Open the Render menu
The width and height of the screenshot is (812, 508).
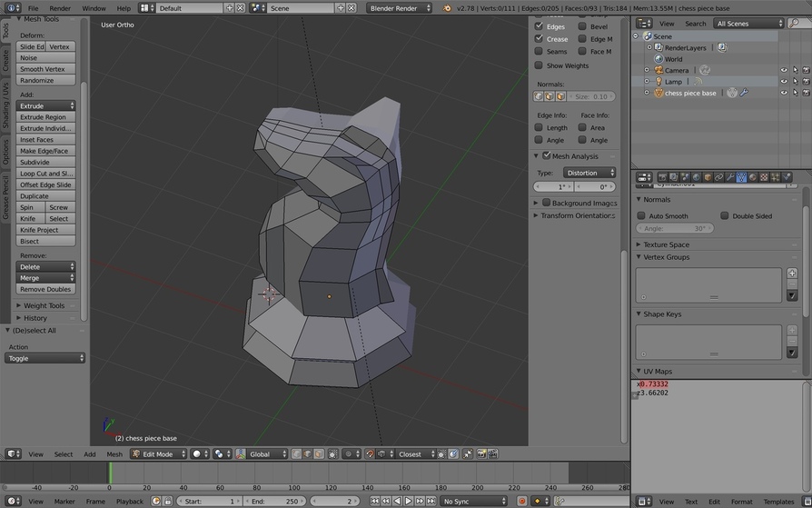pyautogui.click(x=60, y=8)
